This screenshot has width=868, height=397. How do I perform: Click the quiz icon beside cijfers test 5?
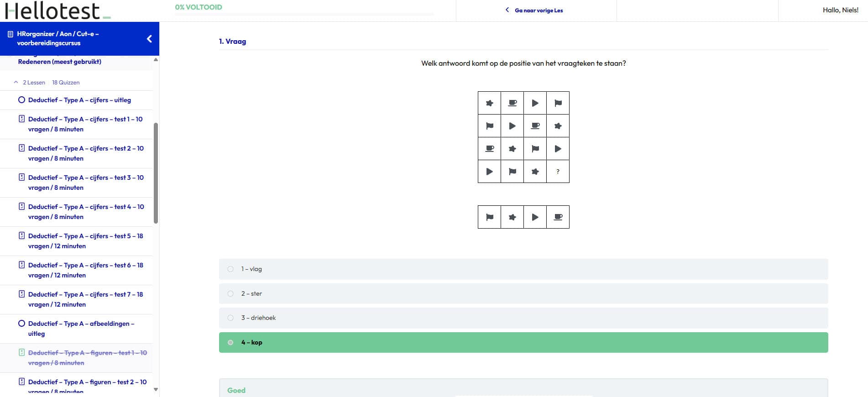pos(21,236)
